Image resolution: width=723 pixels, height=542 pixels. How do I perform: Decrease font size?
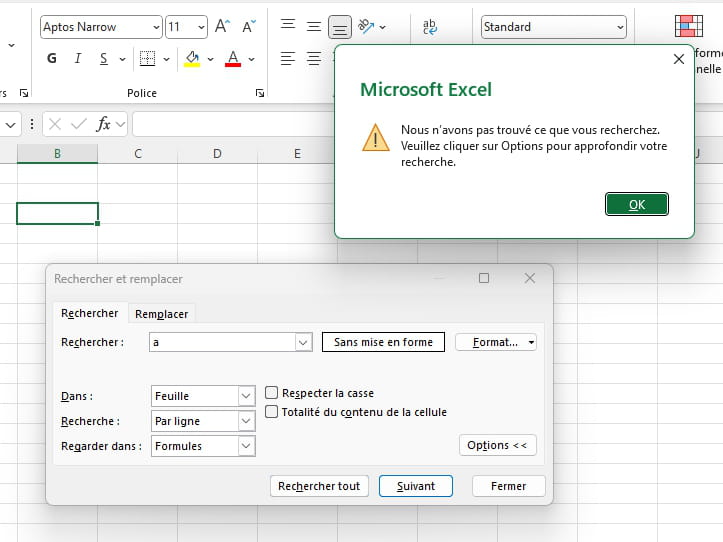tap(249, 26)
